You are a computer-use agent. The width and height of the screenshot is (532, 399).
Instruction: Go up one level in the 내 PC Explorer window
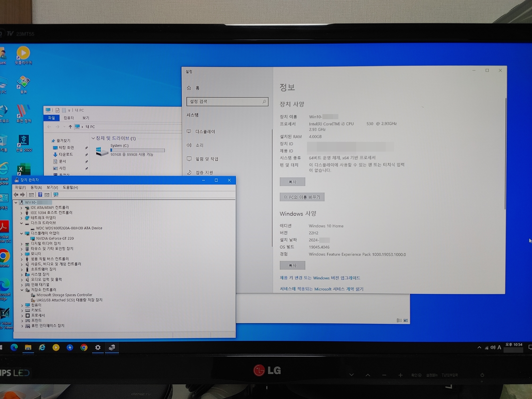pyautogui.click(x=70, y=127)
